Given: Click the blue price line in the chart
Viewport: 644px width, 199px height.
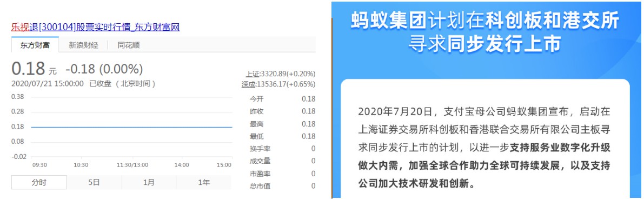Looking at the screenshot, I should (131, 127).
